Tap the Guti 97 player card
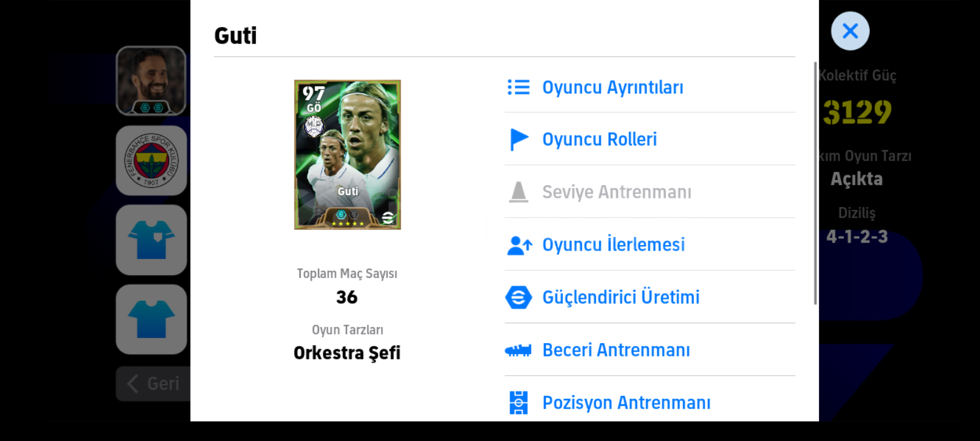 coord(347,154)
